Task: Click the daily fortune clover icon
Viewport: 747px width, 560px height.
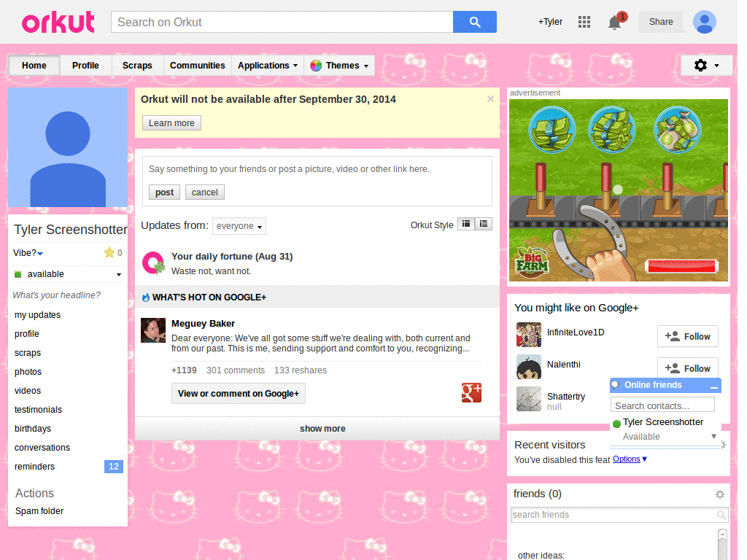Action: 153,262
